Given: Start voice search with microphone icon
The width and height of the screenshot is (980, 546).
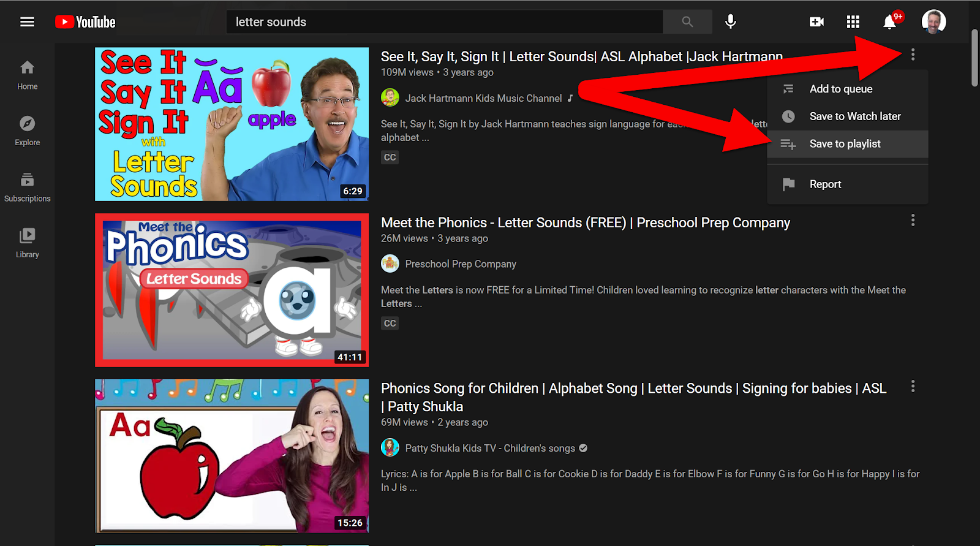Looking at the screenshot, I should [730, 22].
